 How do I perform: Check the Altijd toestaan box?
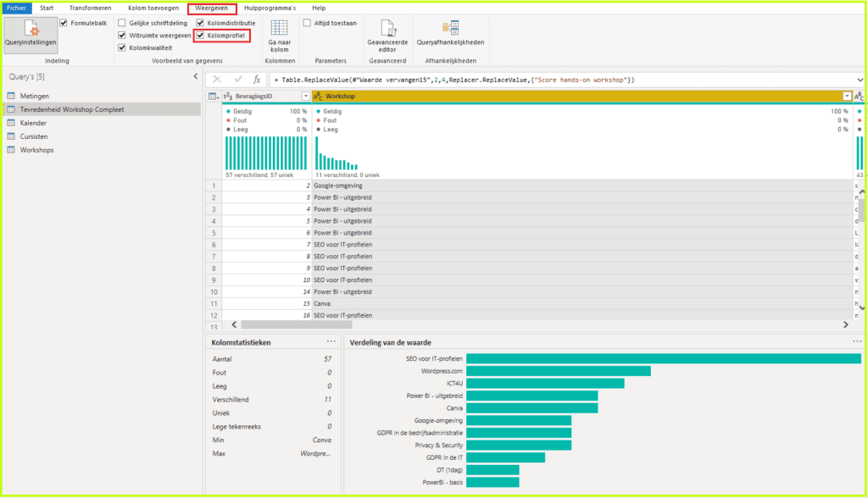pos(307,23)
